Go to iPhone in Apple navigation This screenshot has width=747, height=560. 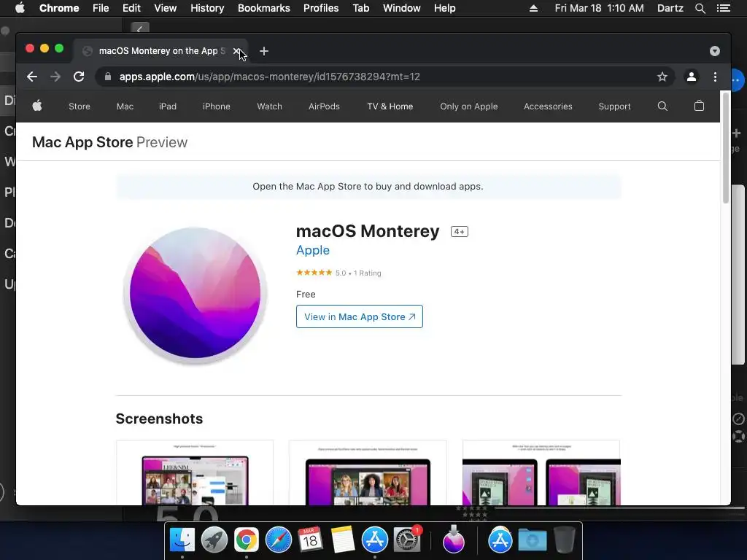coord(216,106)
